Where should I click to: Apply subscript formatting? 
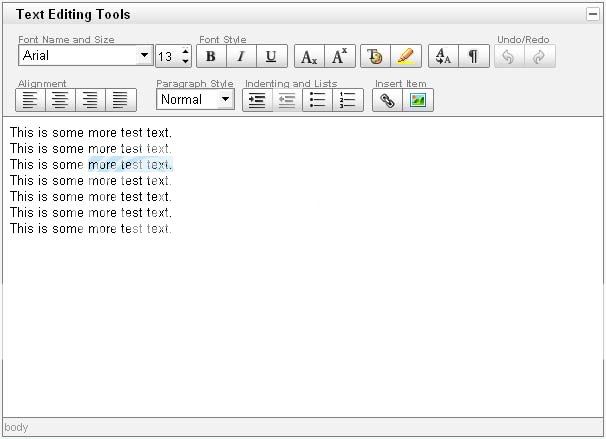click(309, 56)
